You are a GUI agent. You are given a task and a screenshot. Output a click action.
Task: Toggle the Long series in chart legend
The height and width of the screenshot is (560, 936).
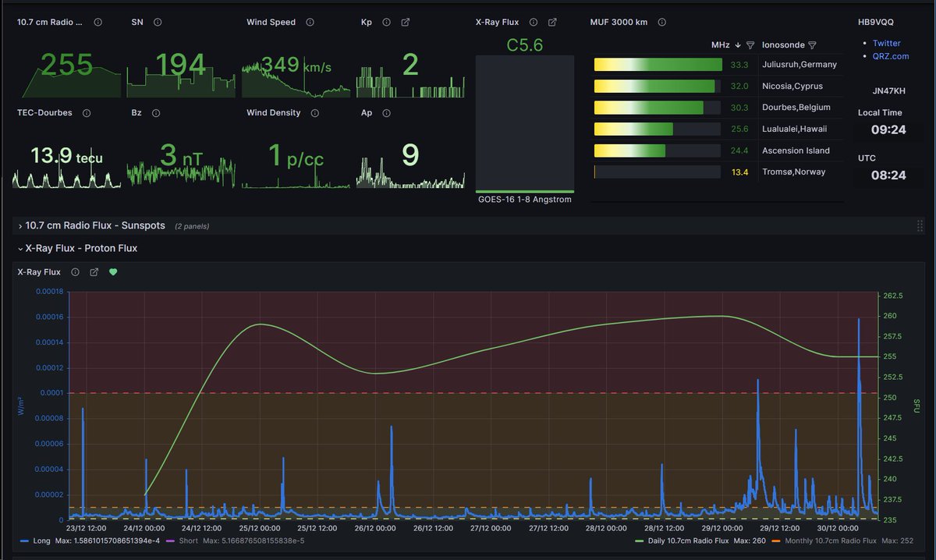43,541
